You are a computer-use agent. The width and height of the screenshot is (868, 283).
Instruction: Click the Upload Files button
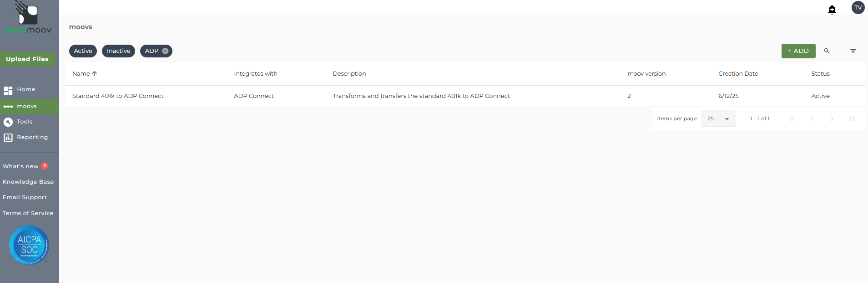pyautogui.click(x=27, y=59)
